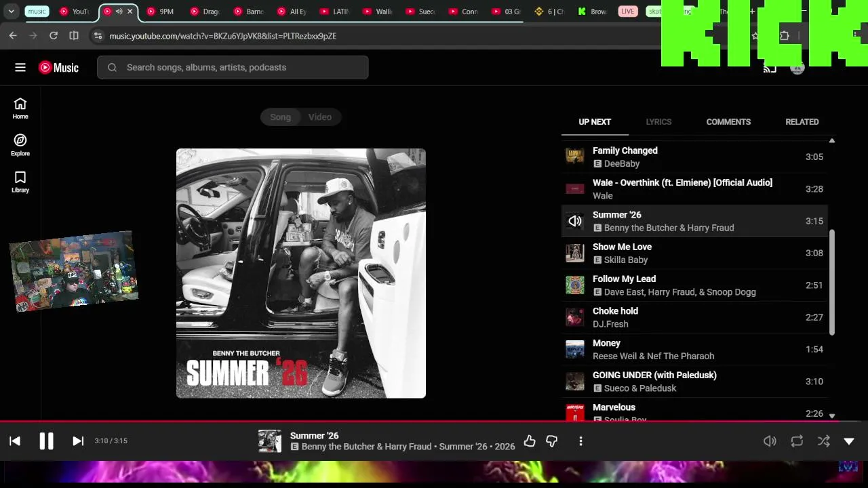Play Family Changed from the queue thumbnail
Image resolution: width=868 pixels, height=488 pixels.
tap(575, 157)
